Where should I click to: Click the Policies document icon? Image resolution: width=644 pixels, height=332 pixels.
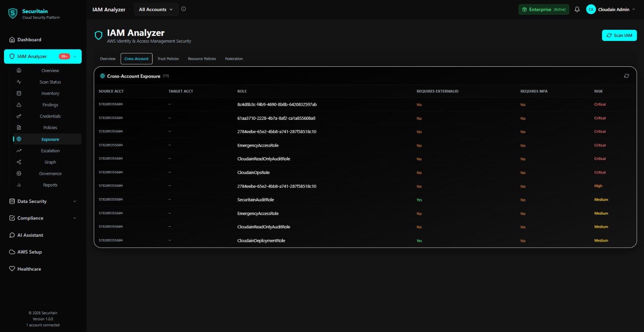[19, 127]
